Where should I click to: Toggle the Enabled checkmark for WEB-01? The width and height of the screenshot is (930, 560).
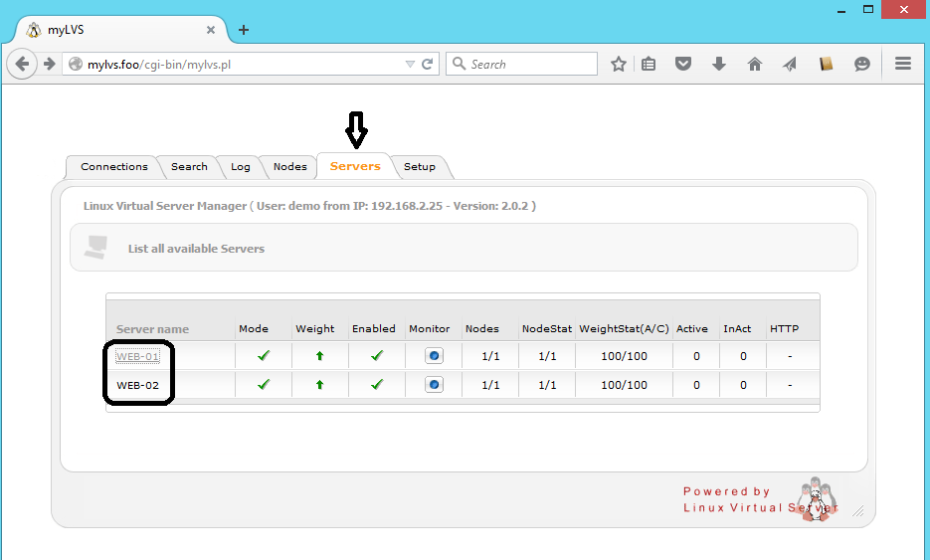[x=377, y=356]
